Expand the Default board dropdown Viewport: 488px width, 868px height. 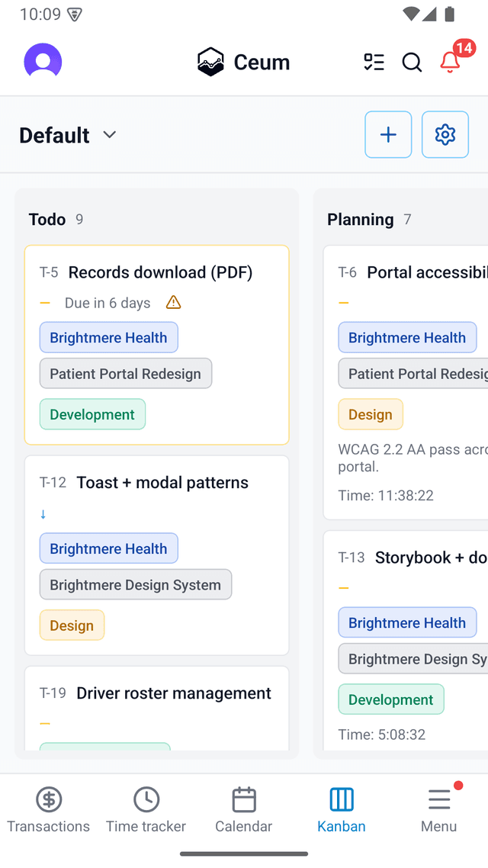[x=68, y=135]
